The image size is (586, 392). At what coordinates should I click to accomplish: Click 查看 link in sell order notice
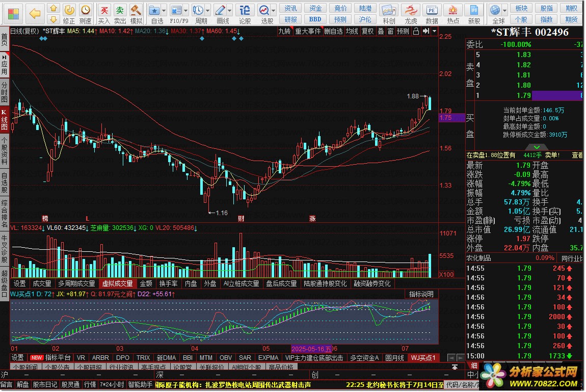[577, 155]
